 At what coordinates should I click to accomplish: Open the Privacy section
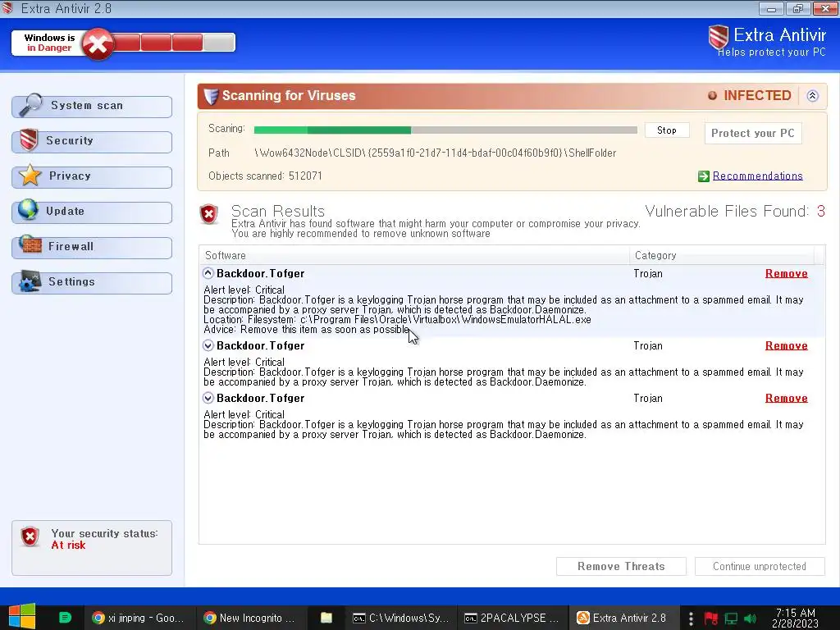point(92,177)
